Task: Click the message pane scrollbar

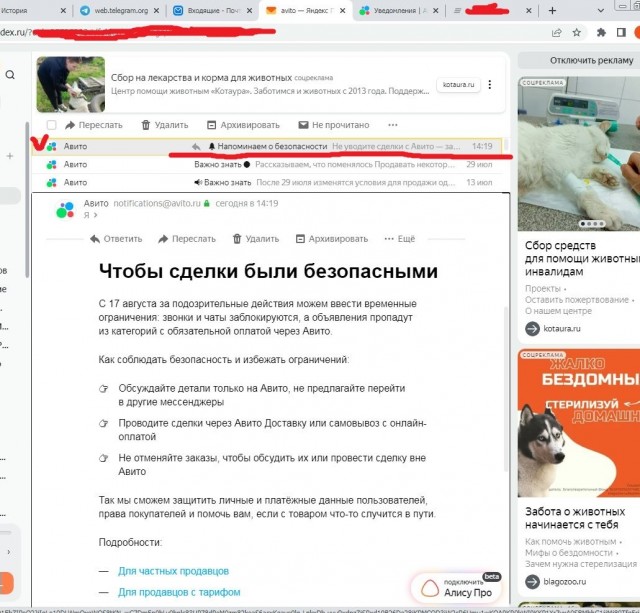Action: [x=506, y=388]
